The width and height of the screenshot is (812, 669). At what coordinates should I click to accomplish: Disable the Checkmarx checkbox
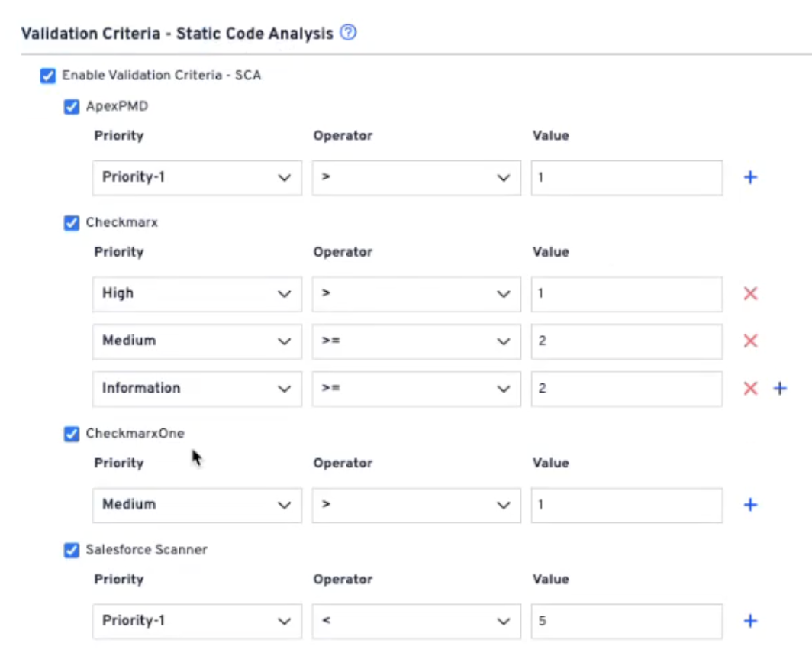(x=72, y=223)
